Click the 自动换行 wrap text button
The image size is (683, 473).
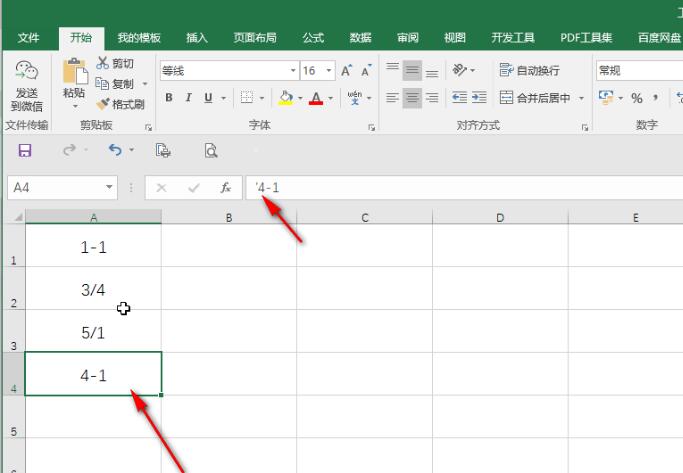pyautogui.click(x=530, y=71)
